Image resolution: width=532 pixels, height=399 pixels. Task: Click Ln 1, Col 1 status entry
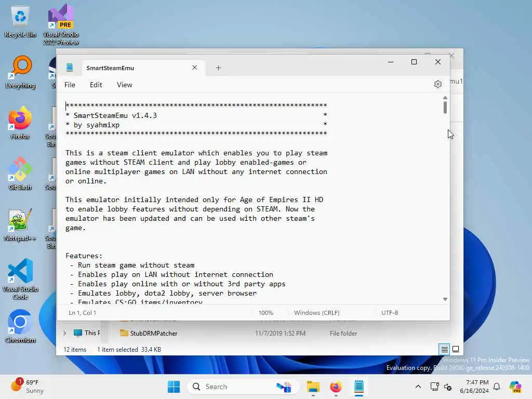pos(83,312)
